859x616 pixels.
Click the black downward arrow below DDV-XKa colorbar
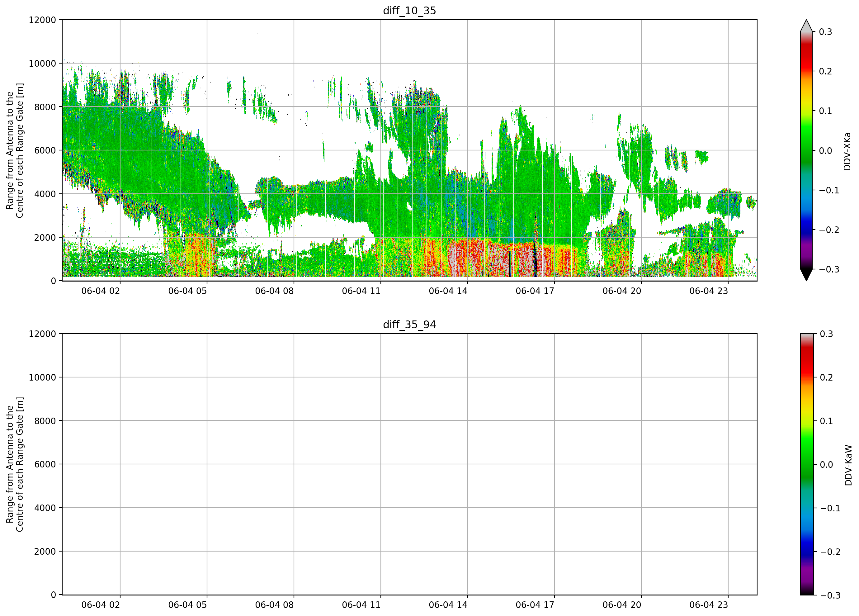[x=806, y=275]
